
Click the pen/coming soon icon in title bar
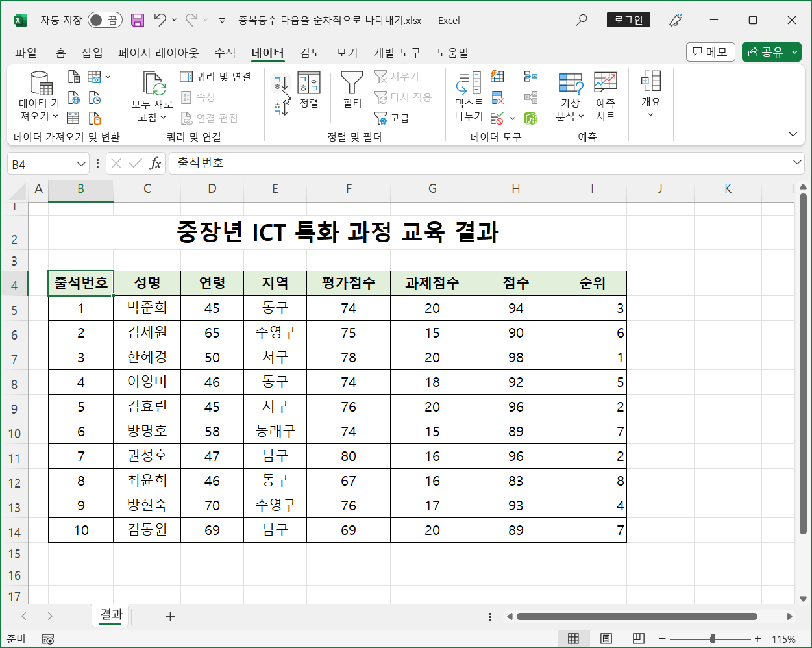pos(676,20)
